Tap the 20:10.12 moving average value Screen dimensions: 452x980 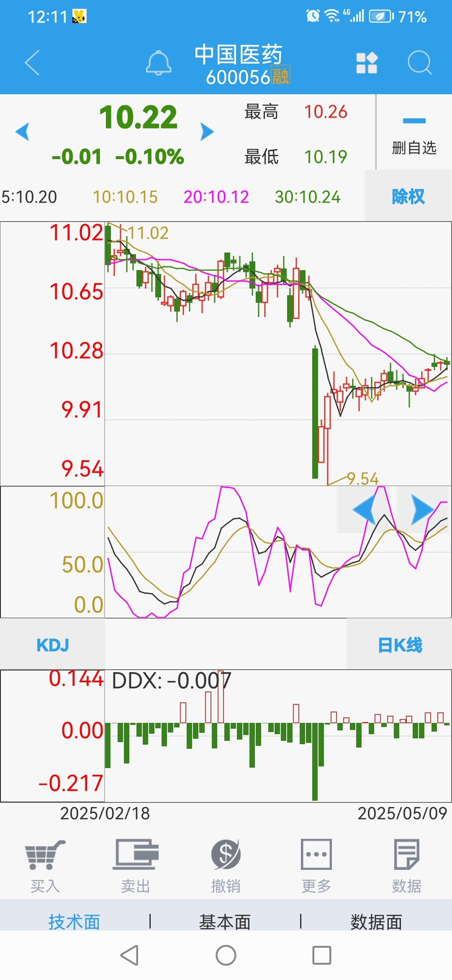click(x=216, y=197)
